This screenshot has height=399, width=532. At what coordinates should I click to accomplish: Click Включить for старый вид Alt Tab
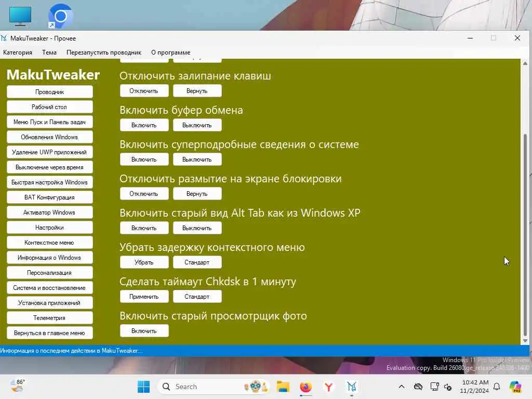[x=144, y=228]
